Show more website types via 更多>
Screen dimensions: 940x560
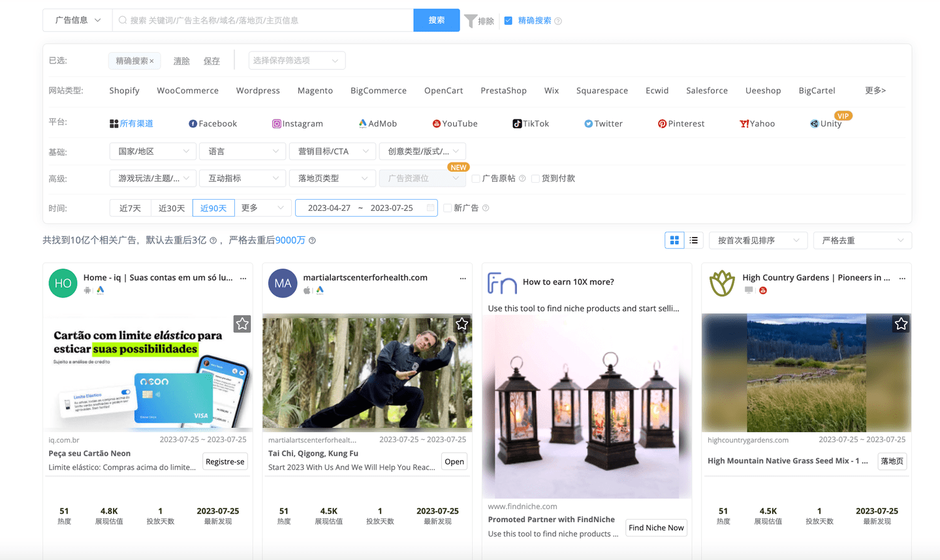(x=875, y=91)
